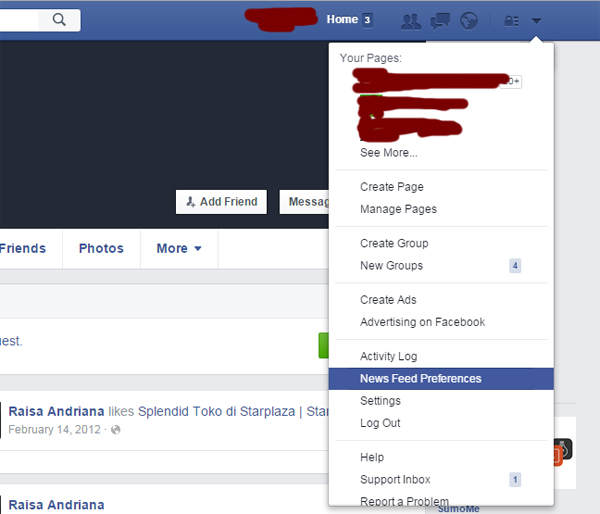This screenshot has height=514, width=600.
Task: Click the Add Friend button
Action: [x=222, y=202]
